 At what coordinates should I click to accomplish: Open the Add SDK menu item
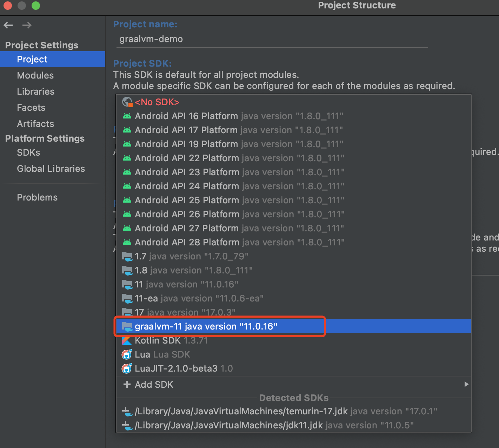(293, 385)
